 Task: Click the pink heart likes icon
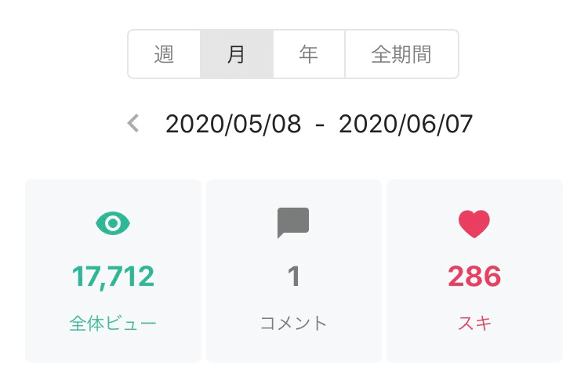tap(474, 224)
